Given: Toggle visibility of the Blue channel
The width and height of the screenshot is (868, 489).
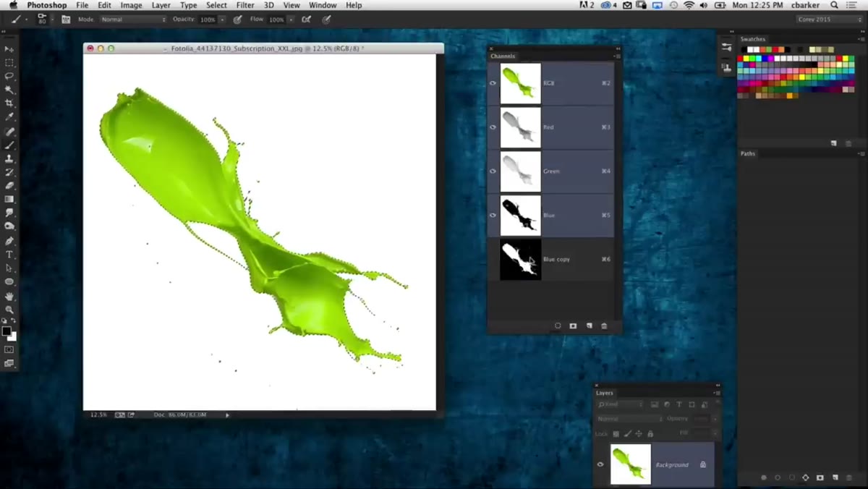Looking at the screenshot, I should [x=493, y=215].
